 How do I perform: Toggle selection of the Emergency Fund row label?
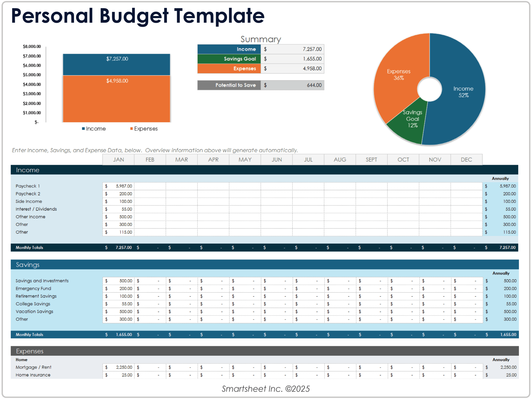[x=33, y=288]
